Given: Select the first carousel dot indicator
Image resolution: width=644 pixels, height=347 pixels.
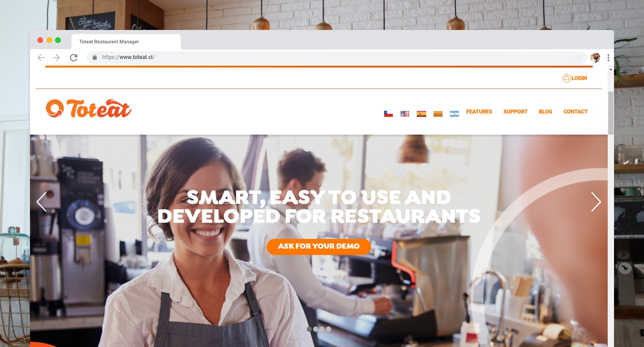Looking at the screenshot, I should coord(309,329).
